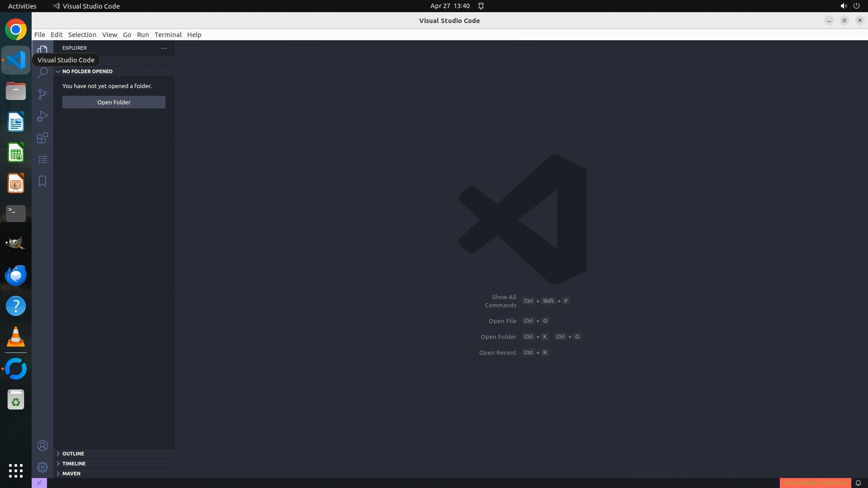Open the outline list icon in activity bar
The image size is (868, 488).
[x=42, y=160]
